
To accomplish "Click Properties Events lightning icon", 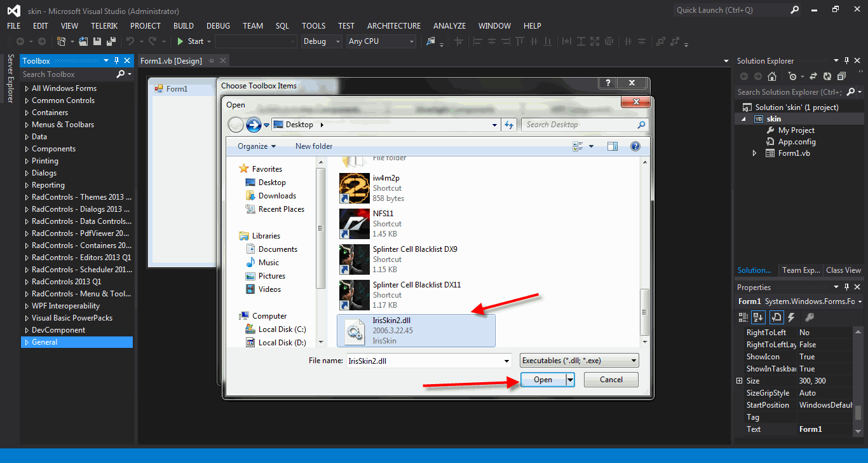I will tap(792, 317).
